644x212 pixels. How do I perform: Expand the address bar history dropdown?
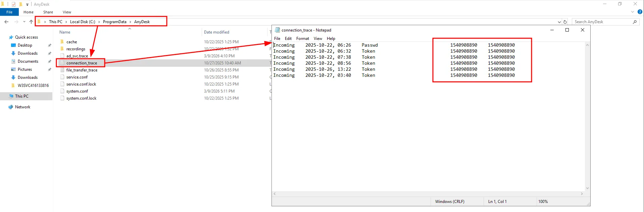click(559, 22)
